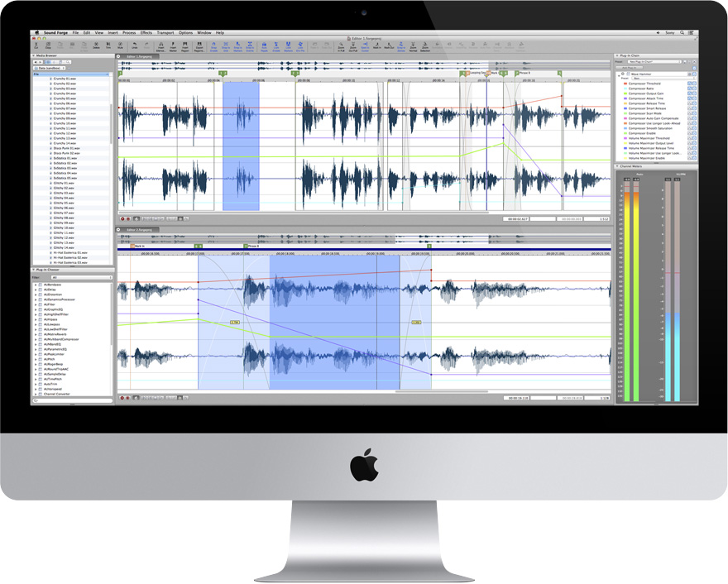The image size is (728, 584).
Task: Click the volume icon in the menu bar
Action: pyautogui.click(x=658, y=33)
